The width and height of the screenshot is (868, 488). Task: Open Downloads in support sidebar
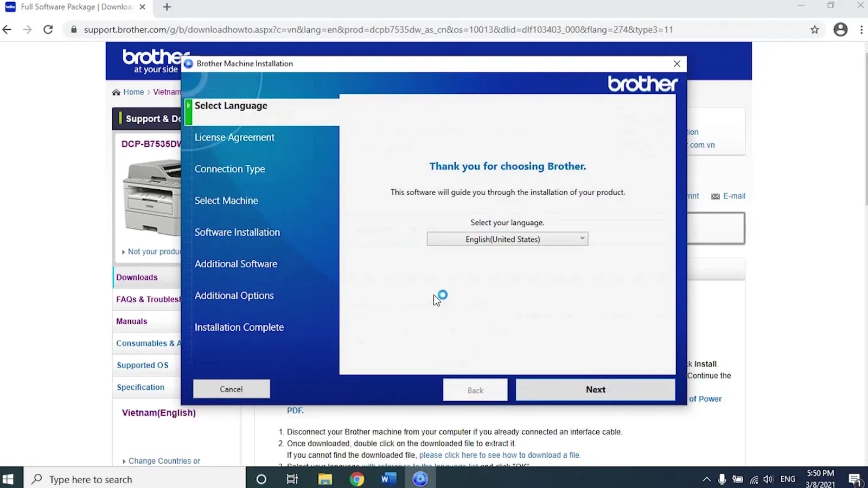pyautogui.click(x=137, y=277)
